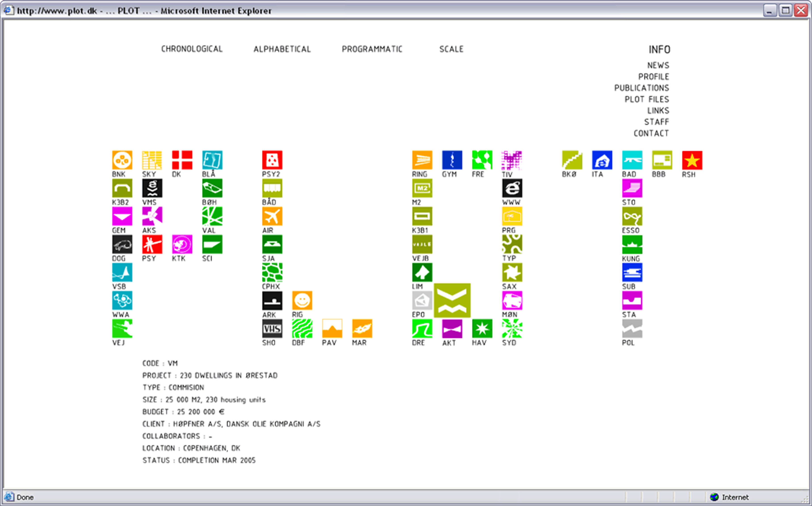Sort projects by SCALE
812x506 pixels.
[451, 49]
